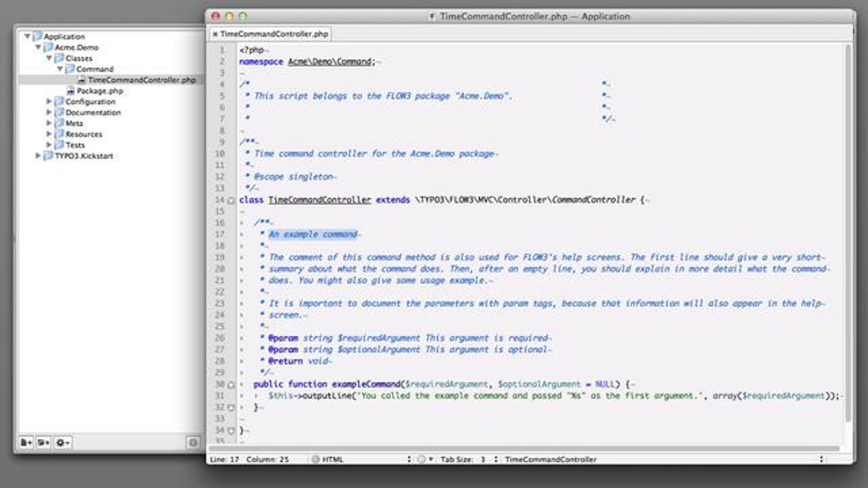The width and height of the screenshot is (868, 488).
Task: Click the new file button in drawer
Action: pos(26,442)
